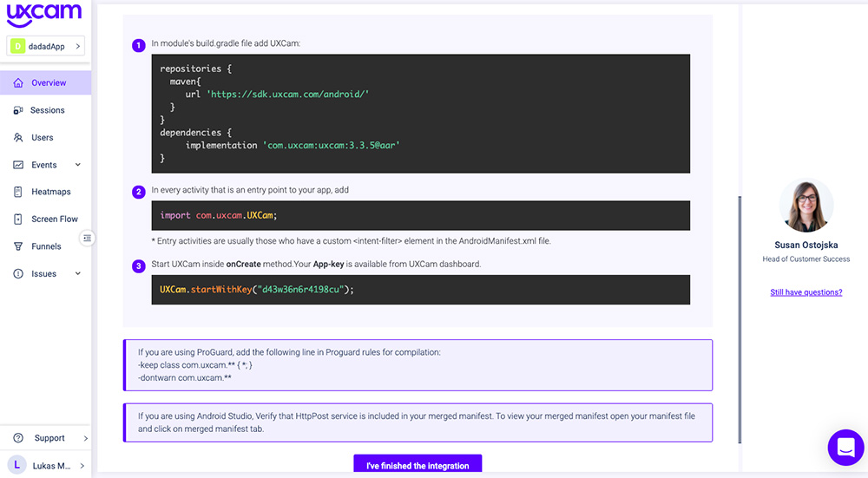This screenshot has height=478, width=868.
Task: Click the Support question mark icon
Action: pyautogui.click(x=18, y=437)
